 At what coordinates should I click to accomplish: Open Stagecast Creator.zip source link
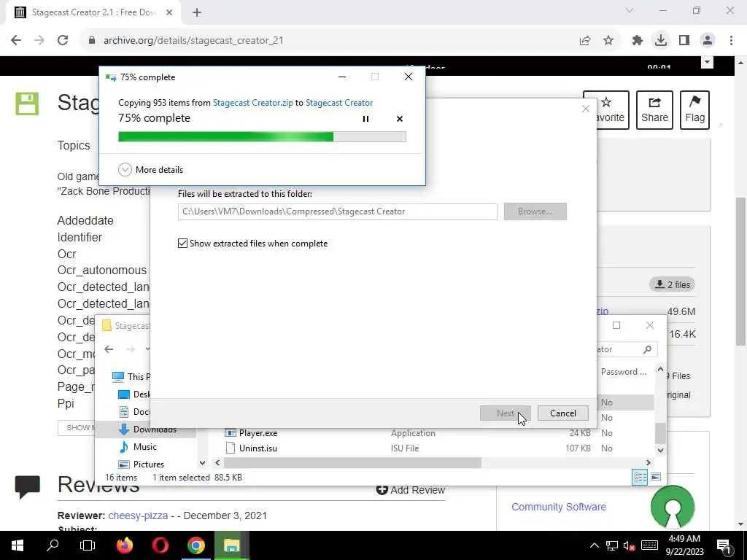coord(252,103)
